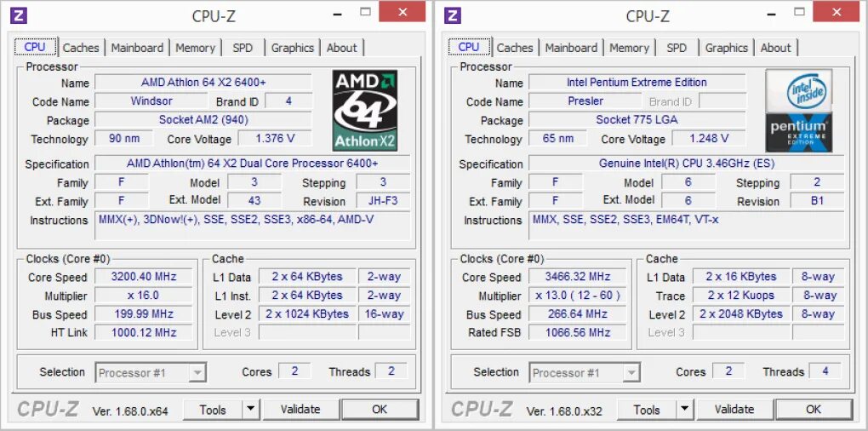Click Validate in the x64 window
The width and height of the screenshot is (868, 431).
(300, 410)
